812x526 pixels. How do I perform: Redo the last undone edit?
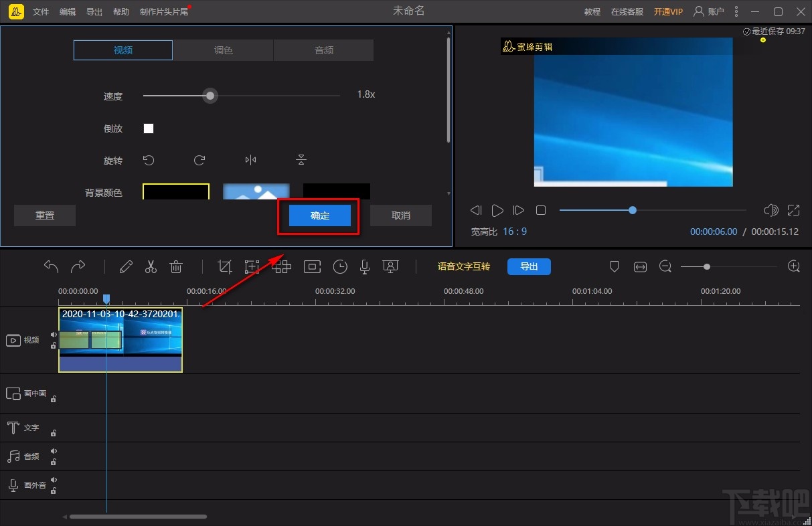78,266
